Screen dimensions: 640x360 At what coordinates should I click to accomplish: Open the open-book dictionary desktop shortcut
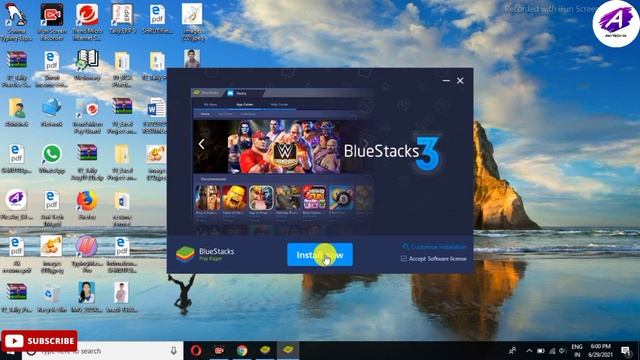point(87,64)
